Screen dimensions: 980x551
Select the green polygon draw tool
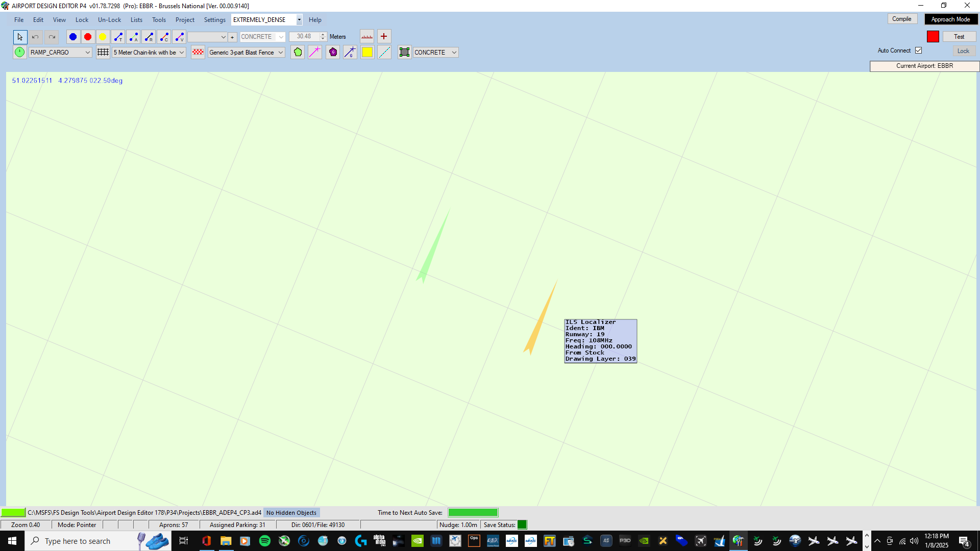coord(298,52)
